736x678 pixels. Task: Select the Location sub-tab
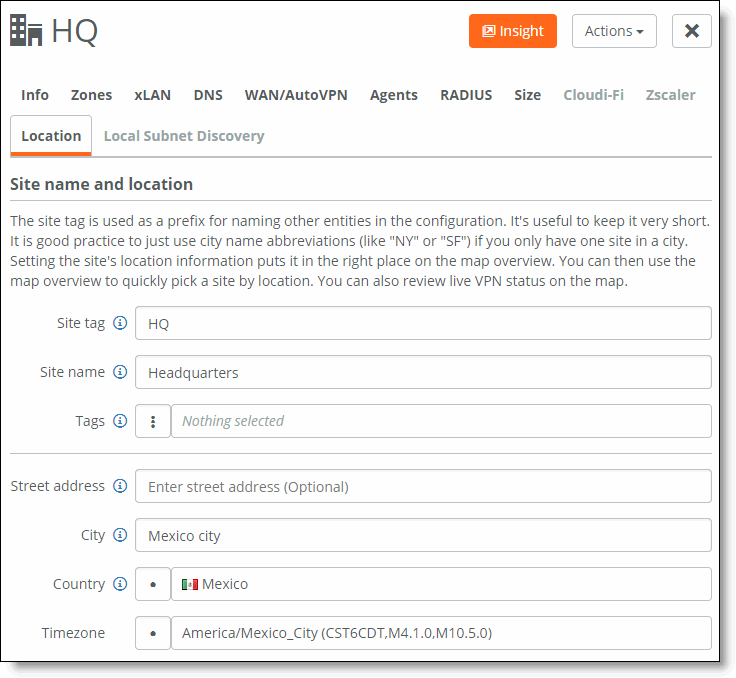pyautogui.click(x=51, y=136)
